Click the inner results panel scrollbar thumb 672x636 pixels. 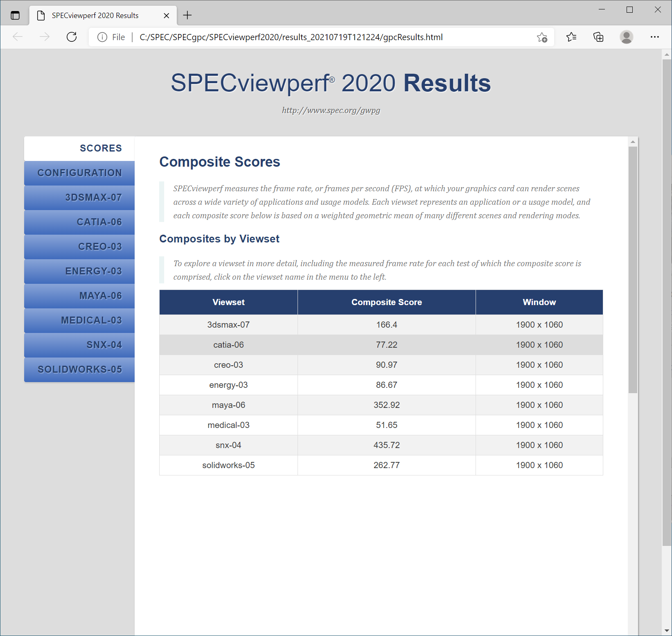(633, 270)
